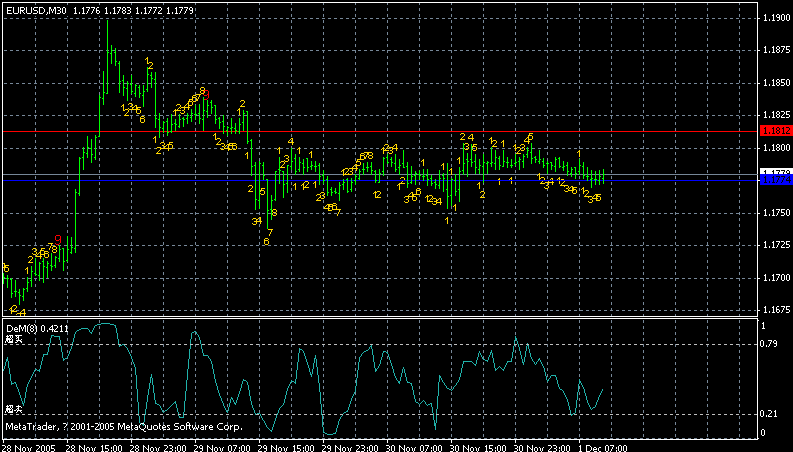Click the upper Chinese label in DeMarker panel
This screenshot has width=793, height=452.
coord(12,340)
